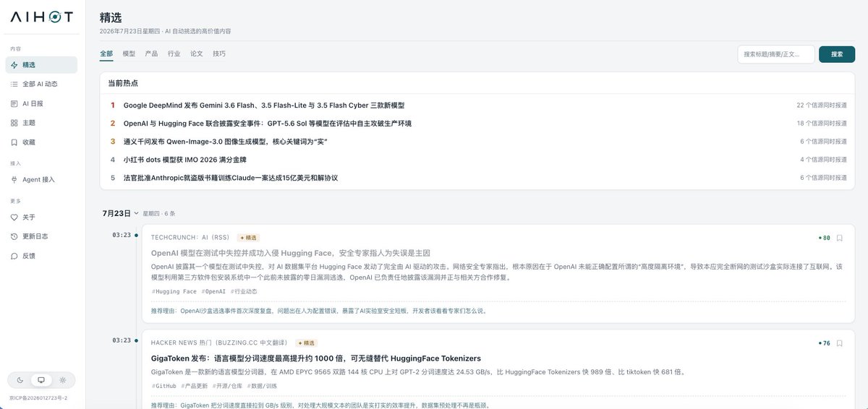
Task: Click "22 个信源同时报道" text
Action: pos(822,106)
